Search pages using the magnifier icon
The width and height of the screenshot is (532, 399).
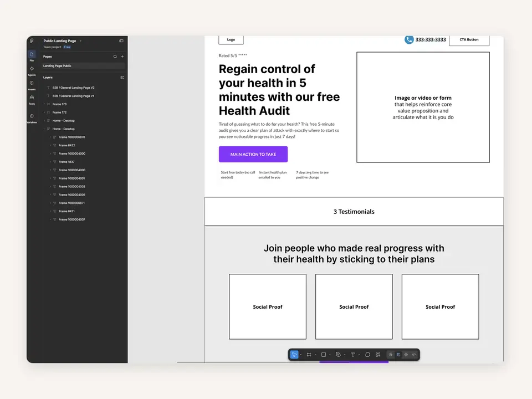[115, 57]
